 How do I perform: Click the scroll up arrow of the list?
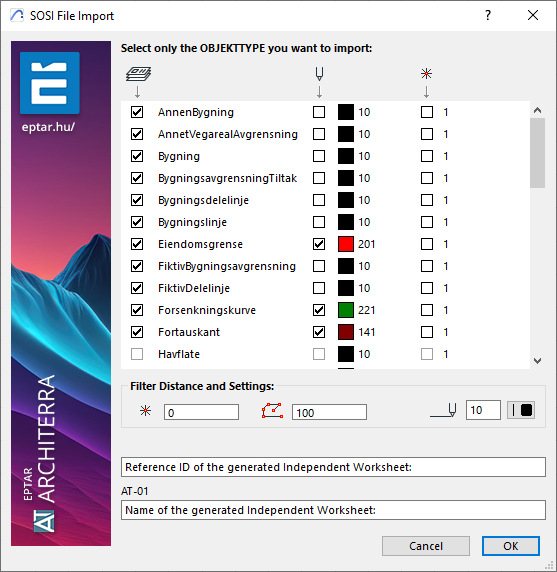click(x=537, y=110)
